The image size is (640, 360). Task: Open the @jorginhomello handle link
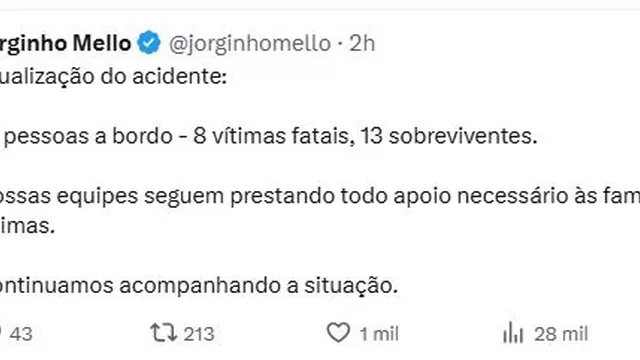tap(250, 44)
